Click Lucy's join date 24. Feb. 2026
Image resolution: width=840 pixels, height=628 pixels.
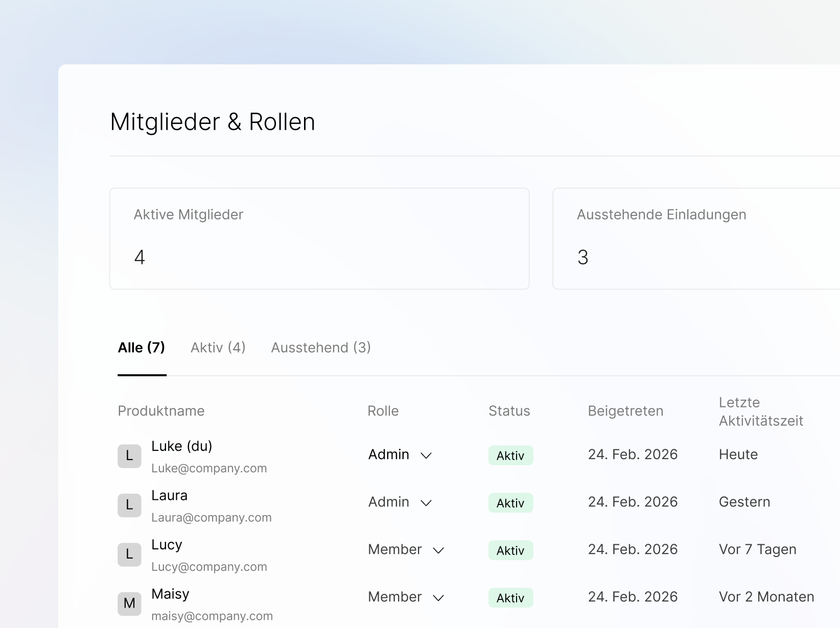633,549
